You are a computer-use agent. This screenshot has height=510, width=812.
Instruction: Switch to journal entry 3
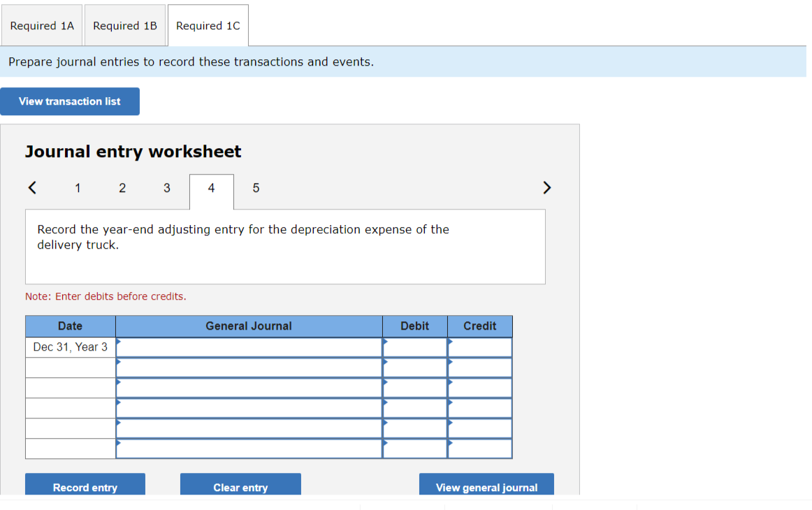[167, 188]
